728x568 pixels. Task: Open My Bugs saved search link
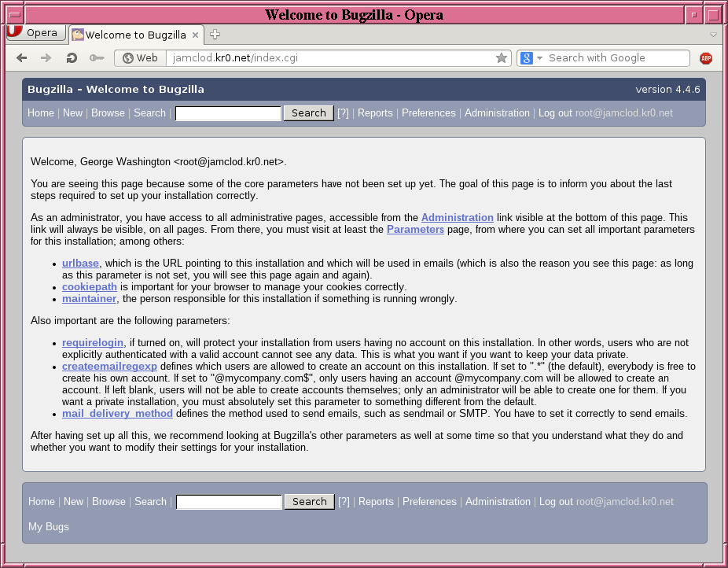click(x=49, y=527)
